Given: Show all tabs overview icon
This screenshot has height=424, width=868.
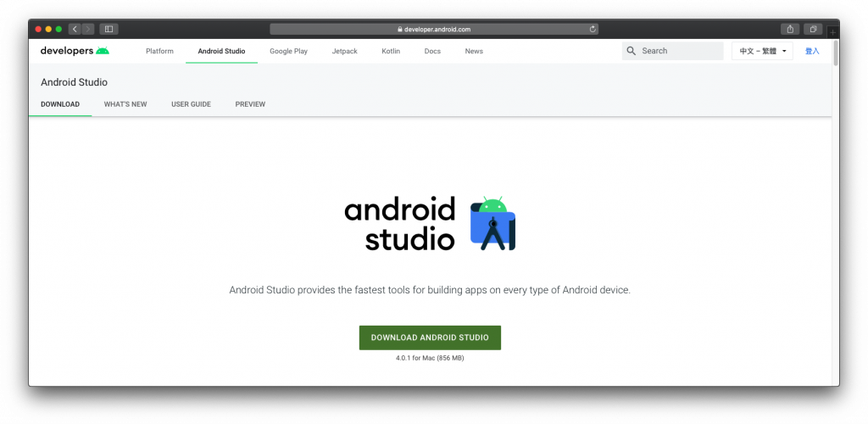Looking at the screenshot, I should [813, 30].
